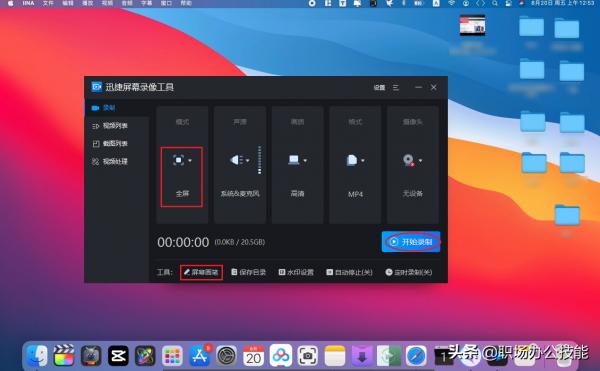
Task: Switch to the 录制 tab in the sidebar
Action: [116, 108]
